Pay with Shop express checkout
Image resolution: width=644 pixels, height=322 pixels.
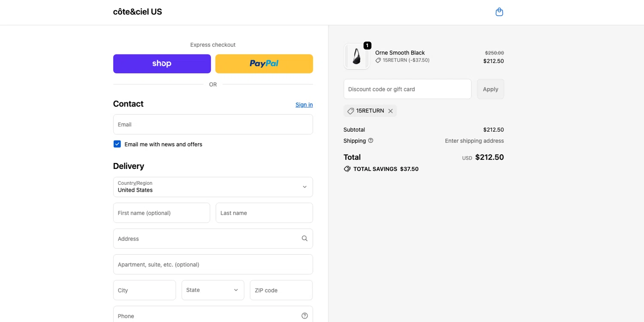162,63
